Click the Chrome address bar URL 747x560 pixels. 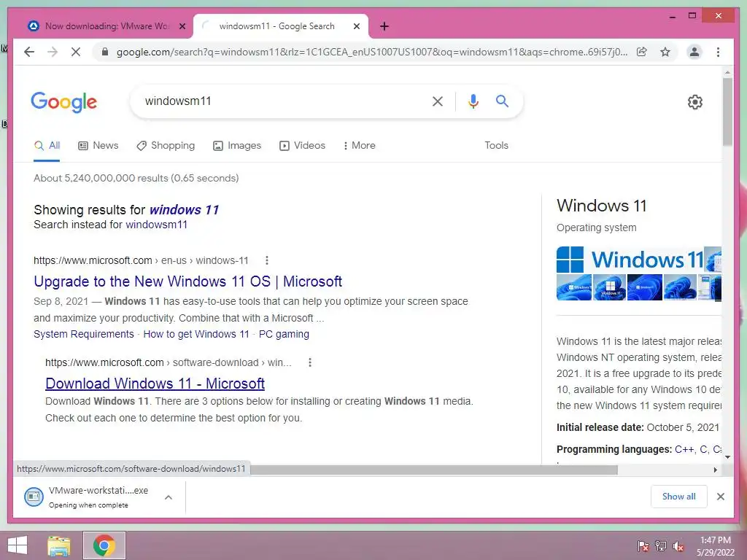pos(371,52)
